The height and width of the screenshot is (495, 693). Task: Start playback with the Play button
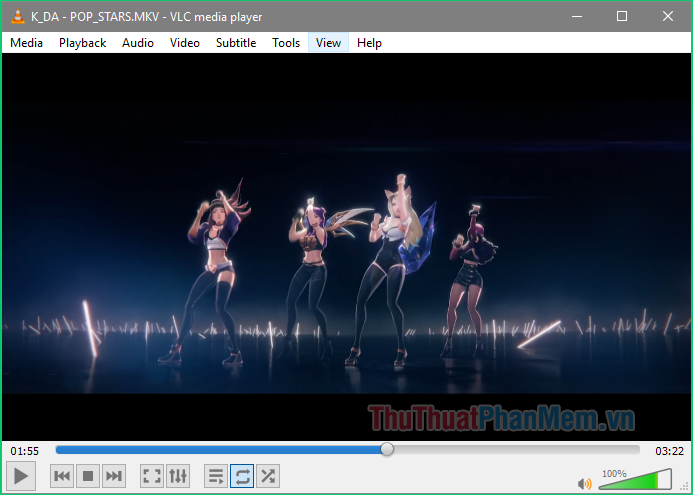point(21,476)
